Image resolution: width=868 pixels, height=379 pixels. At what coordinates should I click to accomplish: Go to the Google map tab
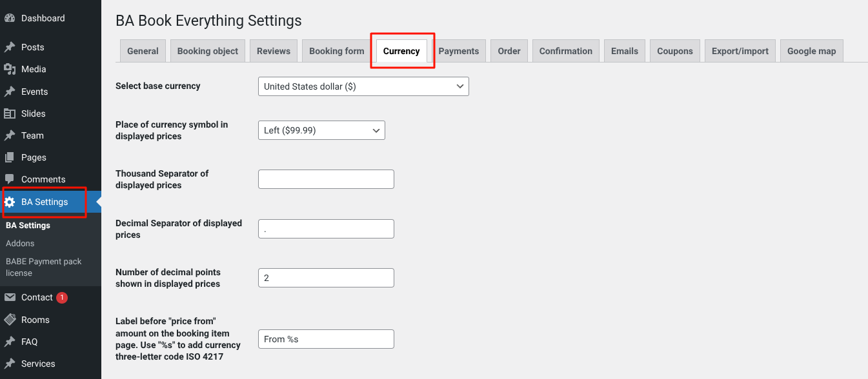pyautogui.click(x=811, y=51)
